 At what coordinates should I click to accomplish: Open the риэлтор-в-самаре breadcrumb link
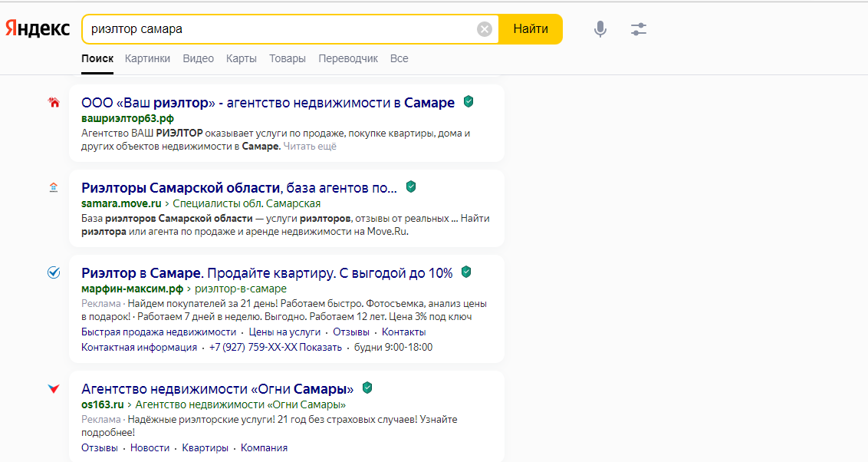pos(241,289)
